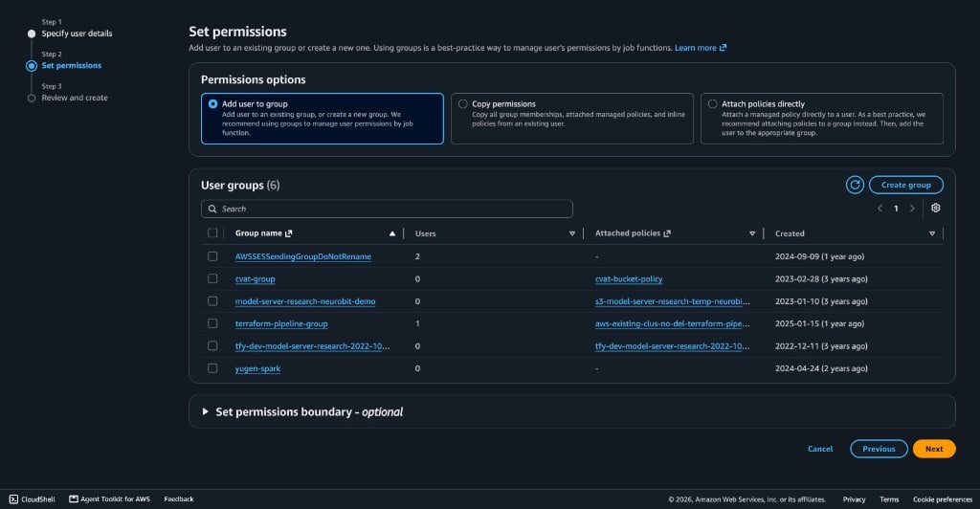This screenshot has height=509, width=980.
Task: Click created date 2024-09-09 (1 year ago)
Action: click(x=819, y=256)
